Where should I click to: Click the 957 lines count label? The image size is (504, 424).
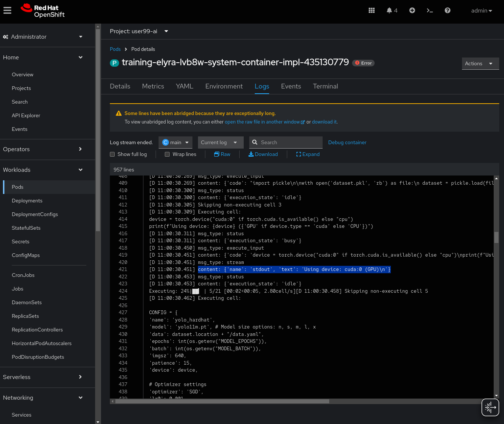[124, 170]
